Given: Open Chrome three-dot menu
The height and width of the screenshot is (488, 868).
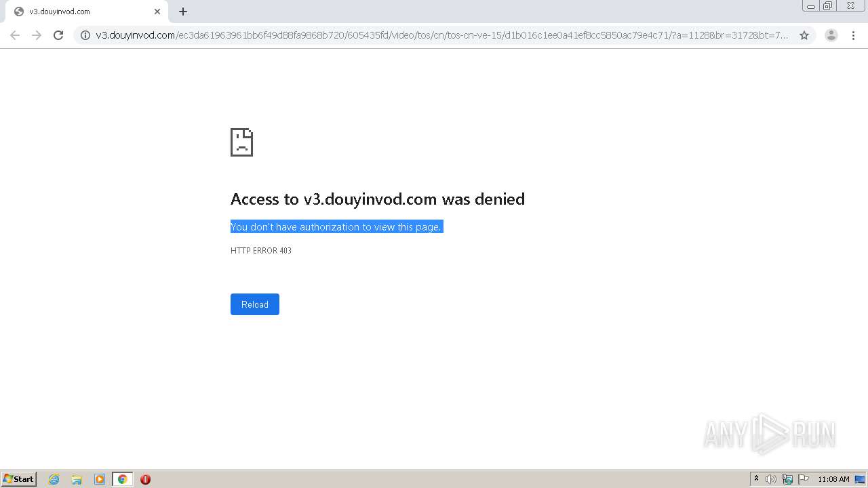Looking at the screenshot, I should coord(853,35).
